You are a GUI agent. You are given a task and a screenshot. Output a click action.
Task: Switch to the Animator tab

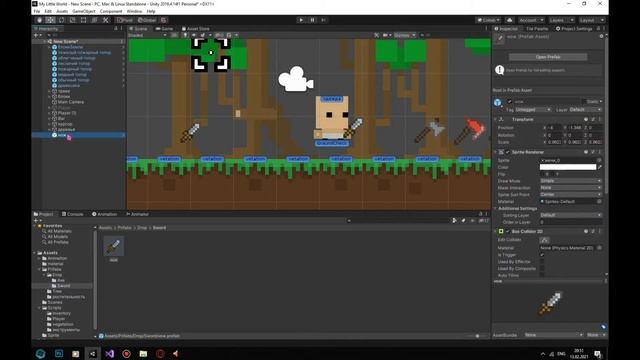pos(138,214)
